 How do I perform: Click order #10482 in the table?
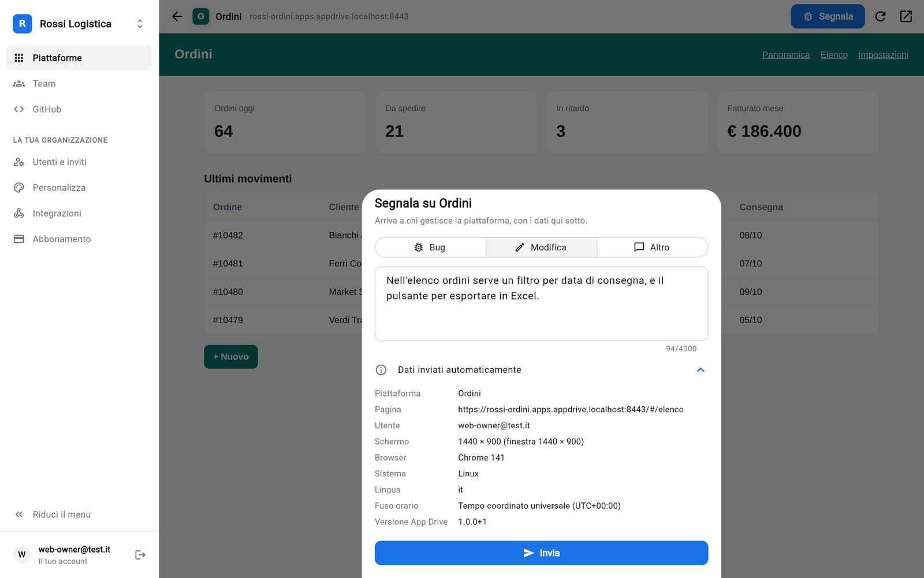tap(228, 235)
